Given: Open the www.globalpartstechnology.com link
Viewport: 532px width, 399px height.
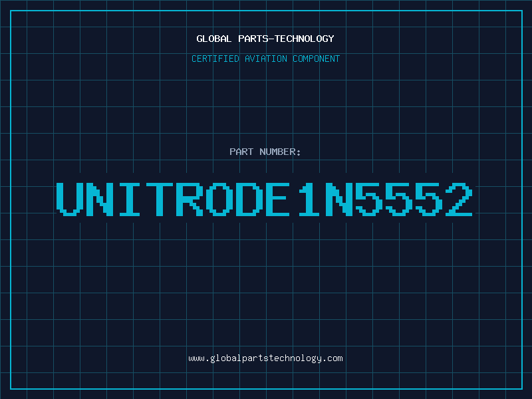Looking at the screenshot, I should pos(265,358).
